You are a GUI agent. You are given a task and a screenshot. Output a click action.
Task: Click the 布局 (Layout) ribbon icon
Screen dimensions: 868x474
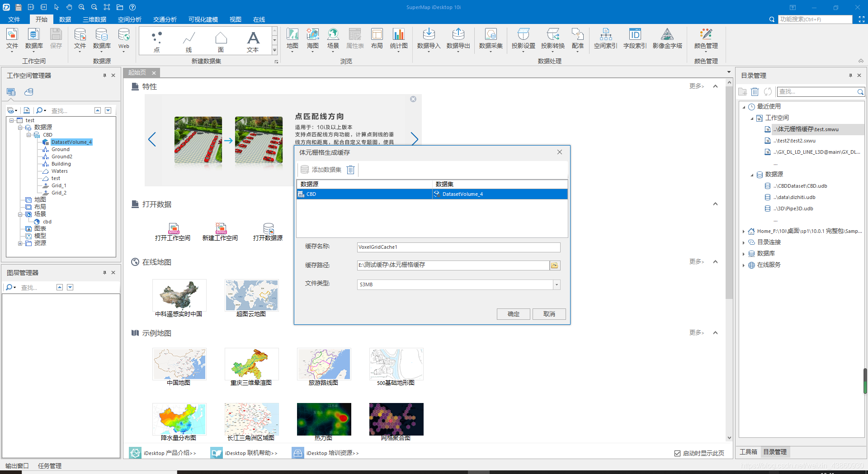point(377,39)
